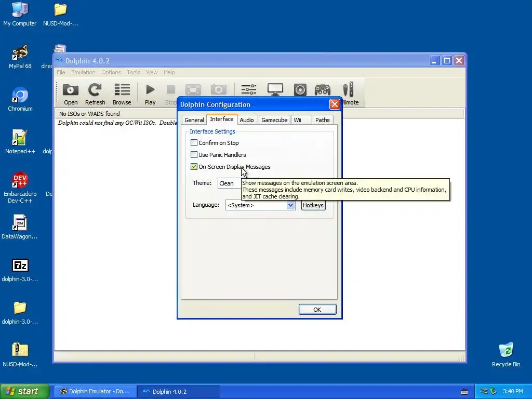The height and width of the screenshot is (399, 532).
Task: Open the Tools menu
Action: coord(134,72)
